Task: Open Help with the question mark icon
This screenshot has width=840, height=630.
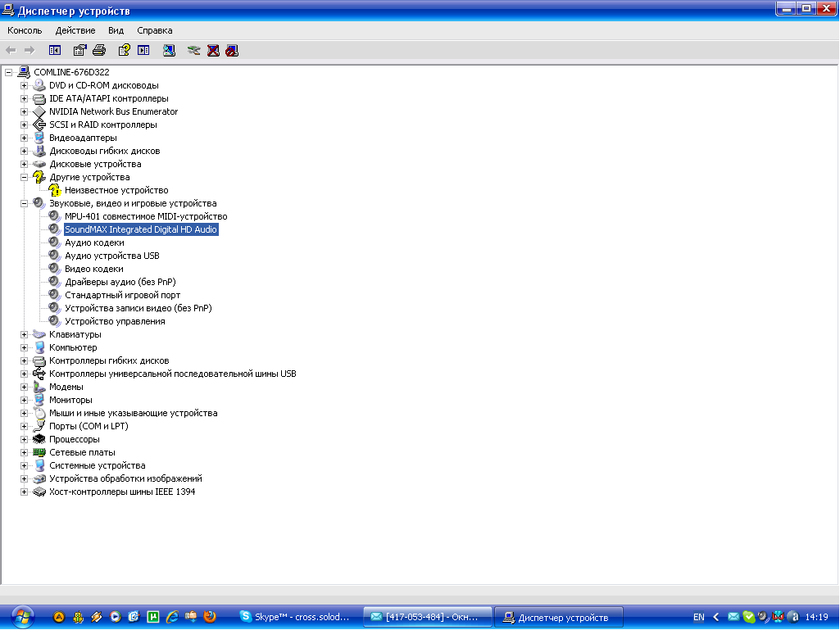Action: point(125,50)
